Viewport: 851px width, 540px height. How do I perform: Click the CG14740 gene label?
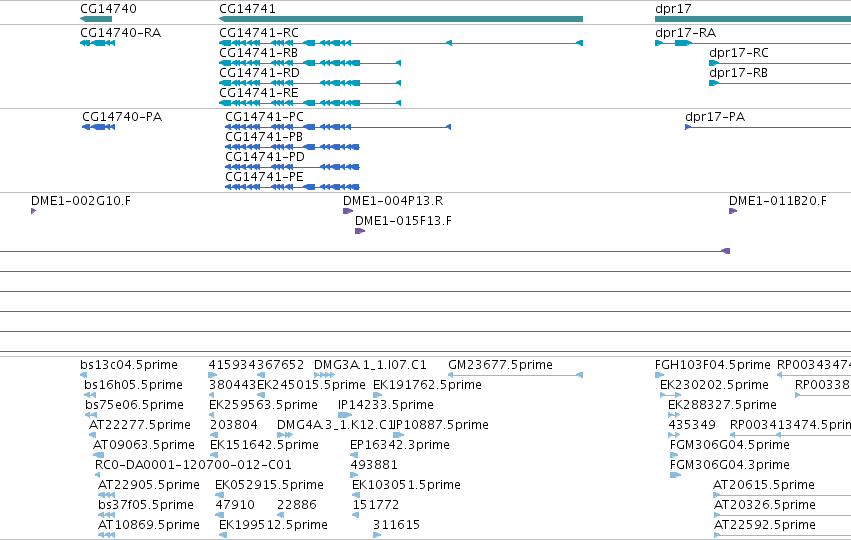108,9
